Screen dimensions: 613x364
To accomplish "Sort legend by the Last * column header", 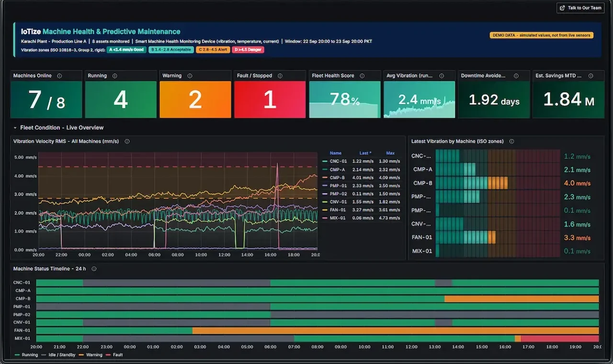I will coord(364,153).
